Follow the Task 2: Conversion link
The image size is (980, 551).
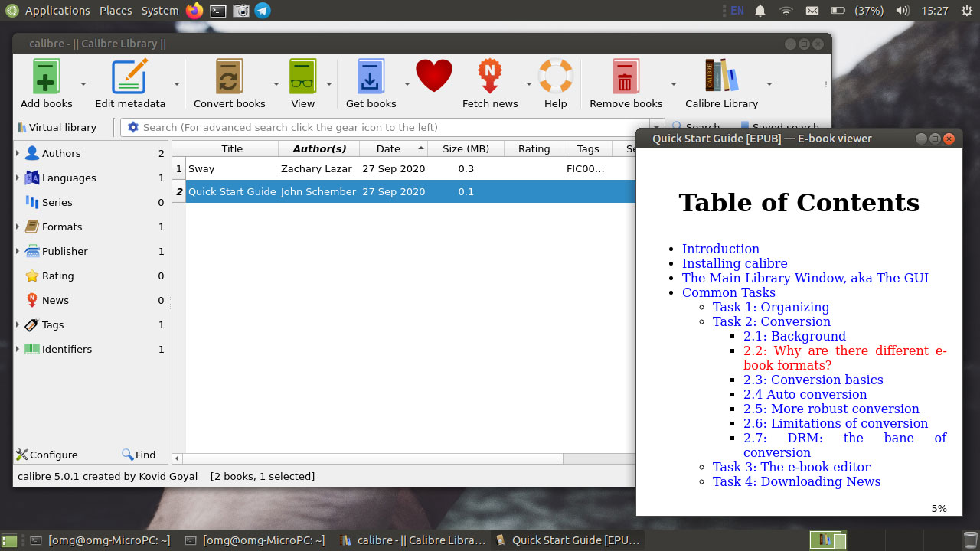[771, 321]
